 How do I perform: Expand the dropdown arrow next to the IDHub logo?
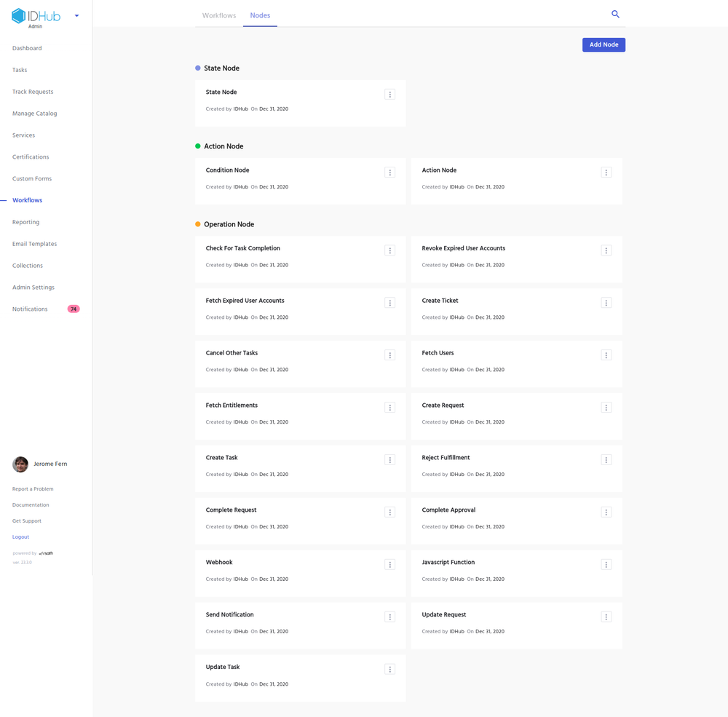76,15
